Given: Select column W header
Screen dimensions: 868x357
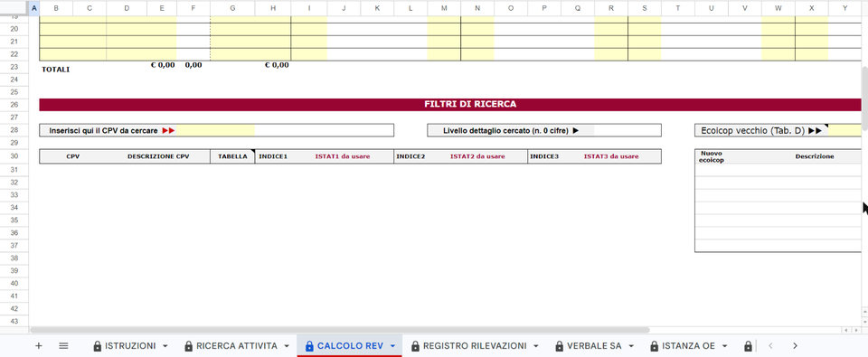Looking at the screenshot, I should (x=778, y=8).
